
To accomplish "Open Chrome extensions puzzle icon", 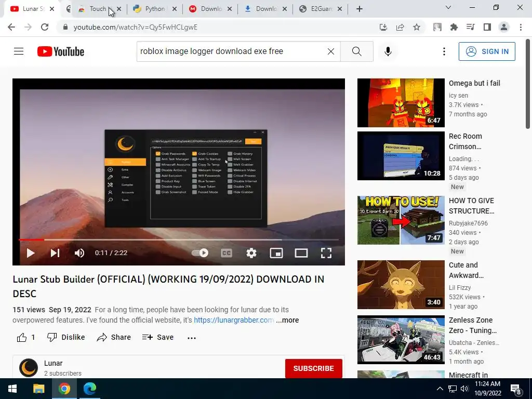I will (x=454, y=27).
